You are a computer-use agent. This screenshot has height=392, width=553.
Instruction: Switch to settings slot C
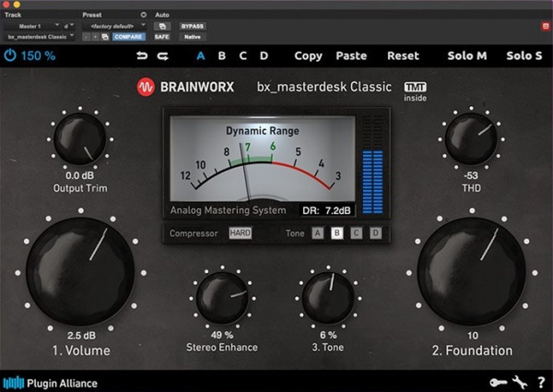click(243, 56)
